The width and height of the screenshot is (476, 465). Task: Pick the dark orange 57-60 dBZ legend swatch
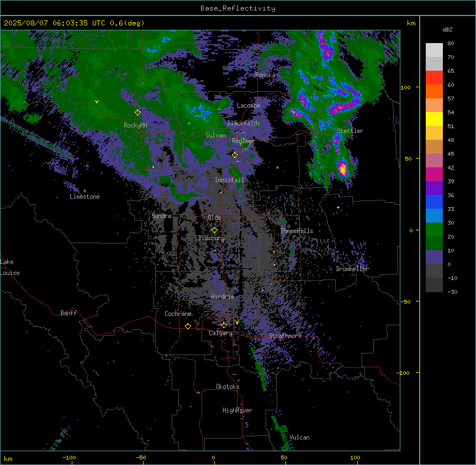434,91
